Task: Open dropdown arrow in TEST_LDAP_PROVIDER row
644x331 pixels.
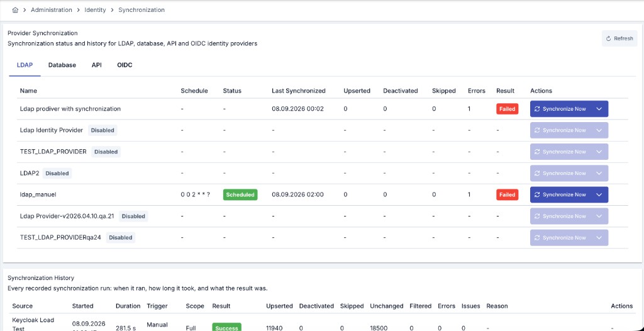Action: (x=599, y=152)
